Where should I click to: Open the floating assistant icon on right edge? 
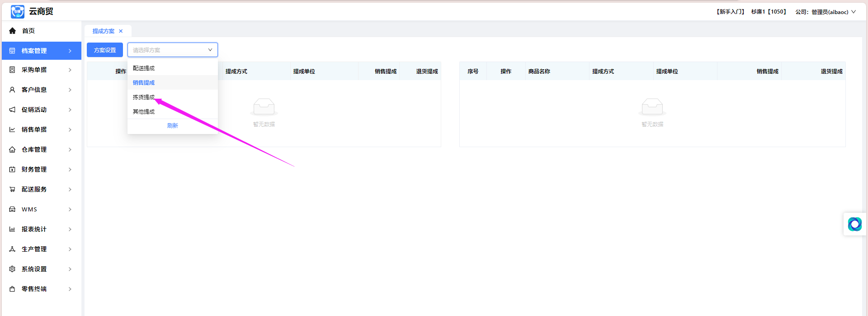coord(854,224)
